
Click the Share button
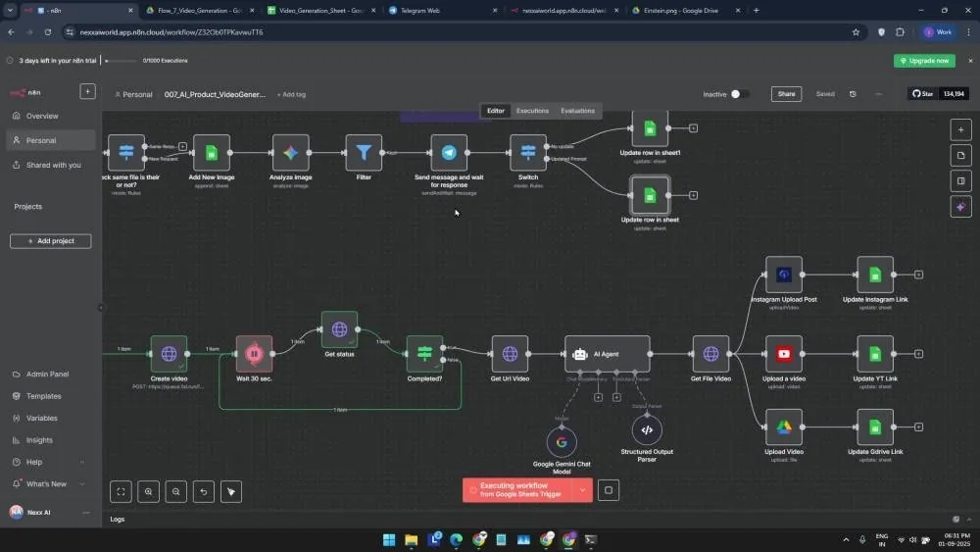click(x=786, y=94)
